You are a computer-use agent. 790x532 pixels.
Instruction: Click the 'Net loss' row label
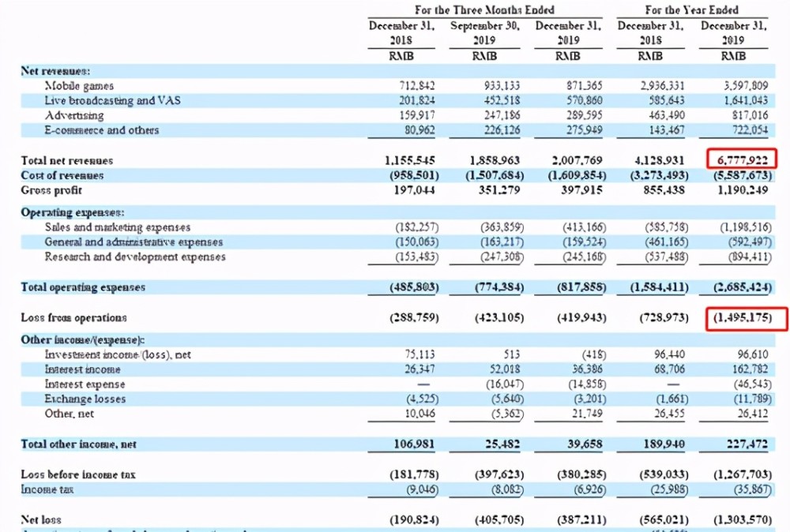(41, 519)
